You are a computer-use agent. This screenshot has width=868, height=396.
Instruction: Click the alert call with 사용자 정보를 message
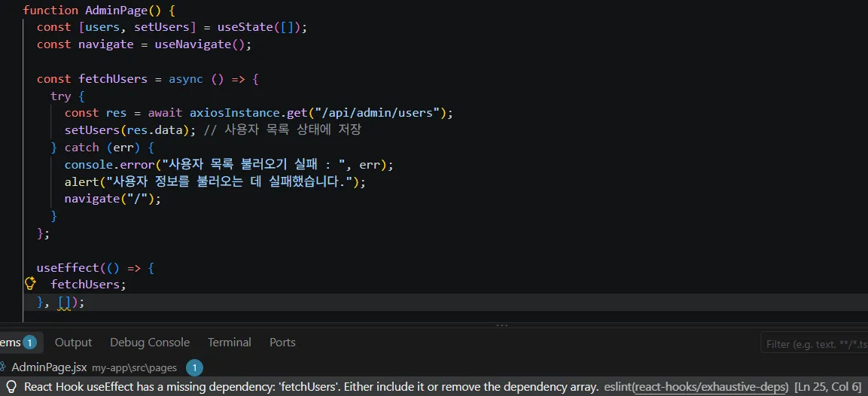[215, 181]
